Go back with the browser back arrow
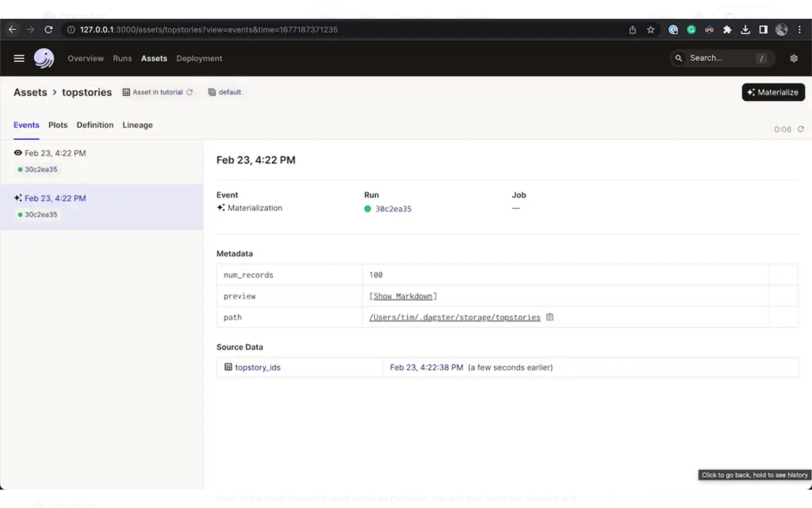This screenshot has height=508, width=812. [x=13, y=29]
